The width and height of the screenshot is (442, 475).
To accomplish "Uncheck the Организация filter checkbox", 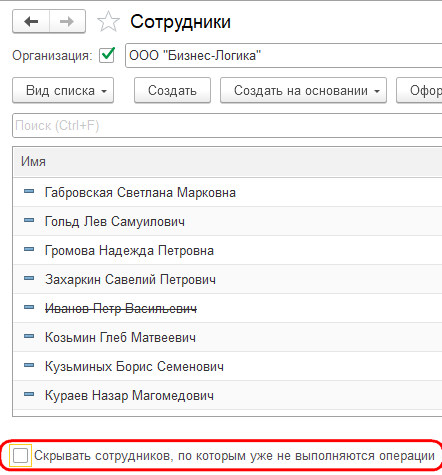I will pyautogui.click(x=107, y=55).
